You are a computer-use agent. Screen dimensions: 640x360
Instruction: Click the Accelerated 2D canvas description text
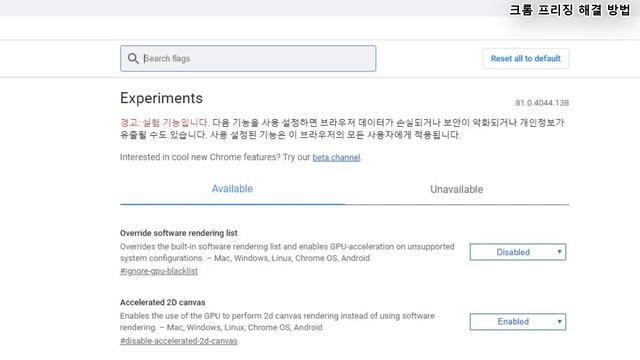click(x=277, y=322)
